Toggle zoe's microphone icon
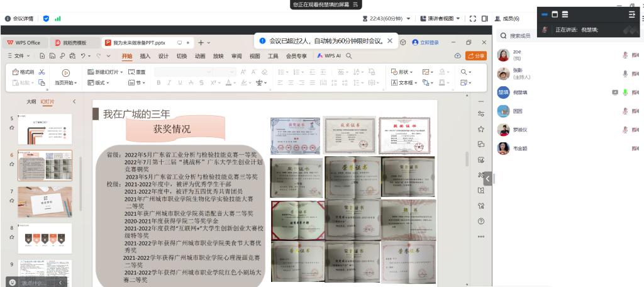Image resolution: width=644 pixels, height=287 pixels. click(625, 55)
